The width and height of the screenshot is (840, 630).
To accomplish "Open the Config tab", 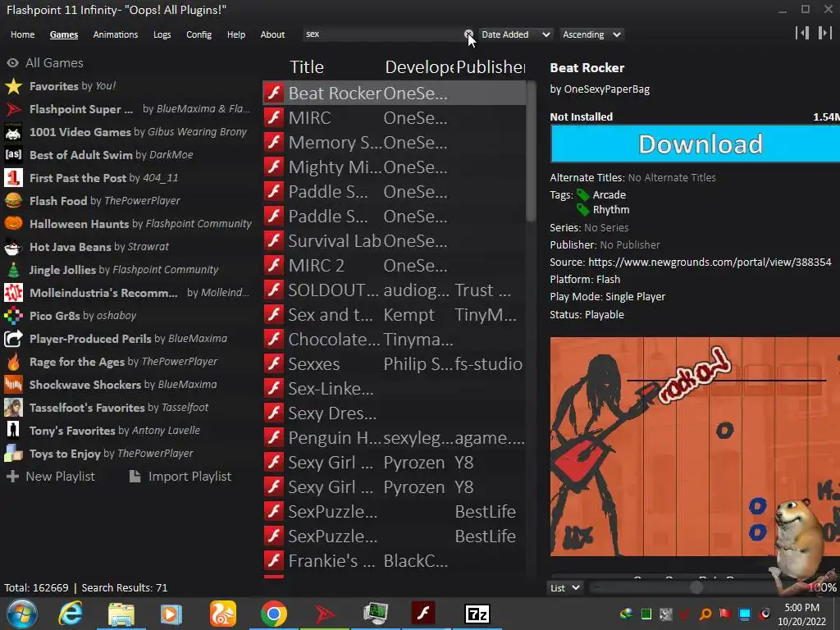I will pos(199,34).
